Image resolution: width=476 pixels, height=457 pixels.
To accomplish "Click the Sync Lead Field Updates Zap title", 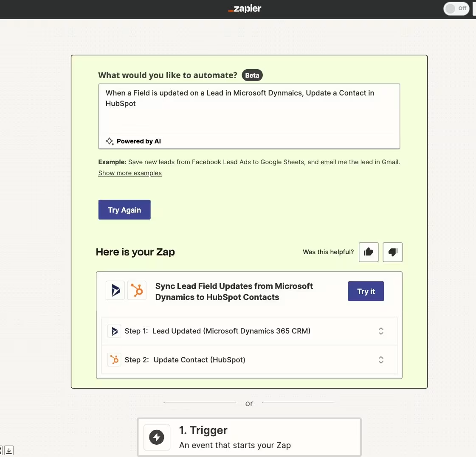I will point(234,292).
